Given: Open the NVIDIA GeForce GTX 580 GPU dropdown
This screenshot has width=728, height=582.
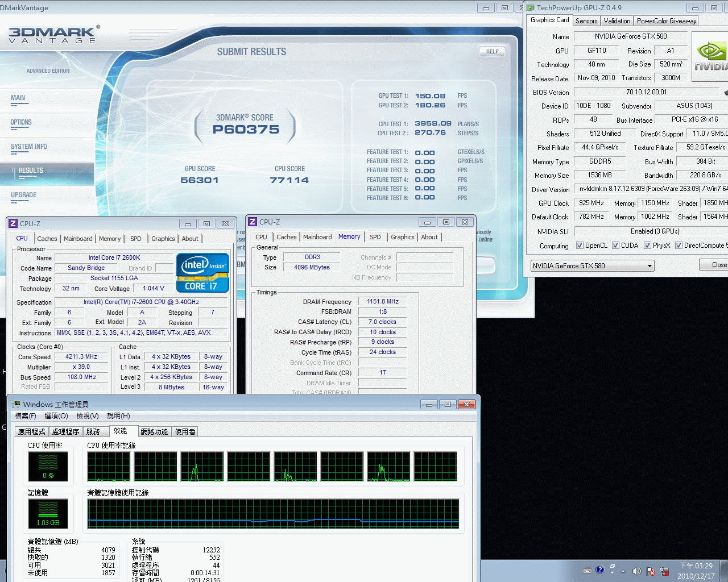Looking at the screenshot, I should coord(593,265).
